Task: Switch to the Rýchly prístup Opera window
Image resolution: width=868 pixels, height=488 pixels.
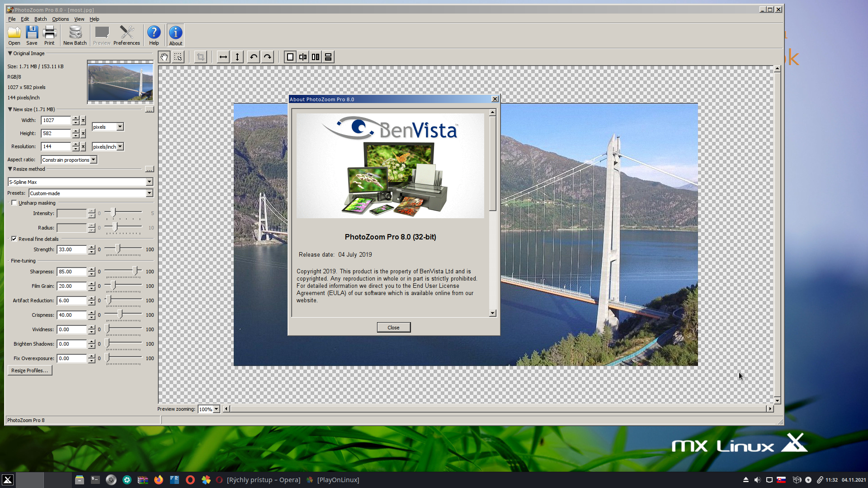Action: 259,480
